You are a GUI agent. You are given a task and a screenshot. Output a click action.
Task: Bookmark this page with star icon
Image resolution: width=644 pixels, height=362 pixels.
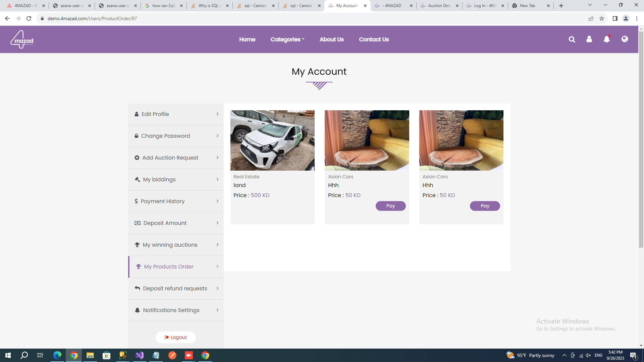pos(602,18)
